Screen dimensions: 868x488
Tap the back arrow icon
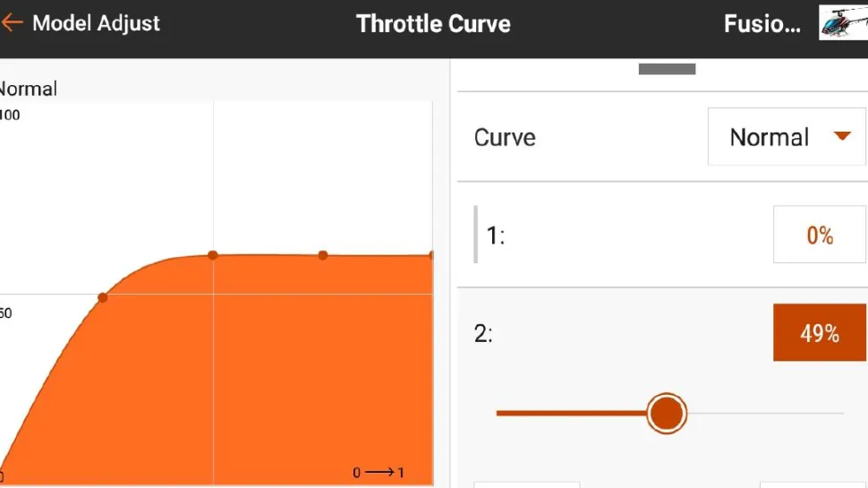point(12,23)
